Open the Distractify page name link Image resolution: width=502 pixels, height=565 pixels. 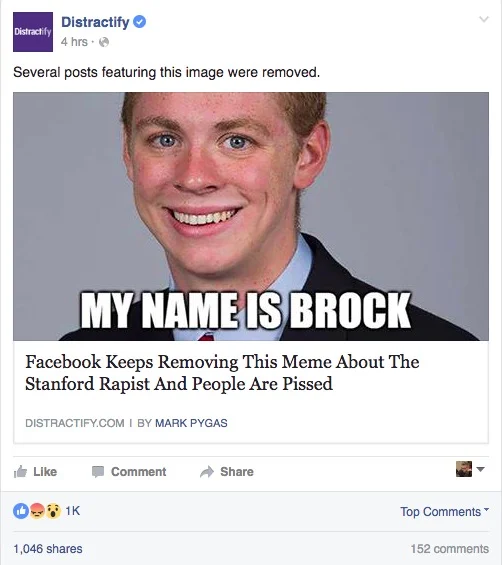click(x=95, y=22)
